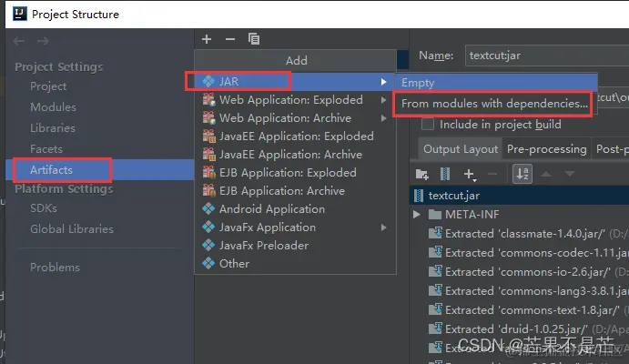Click the Other artifact type icon
The height and width of the screenshot is (364, 629).
(x=208, y=263)
